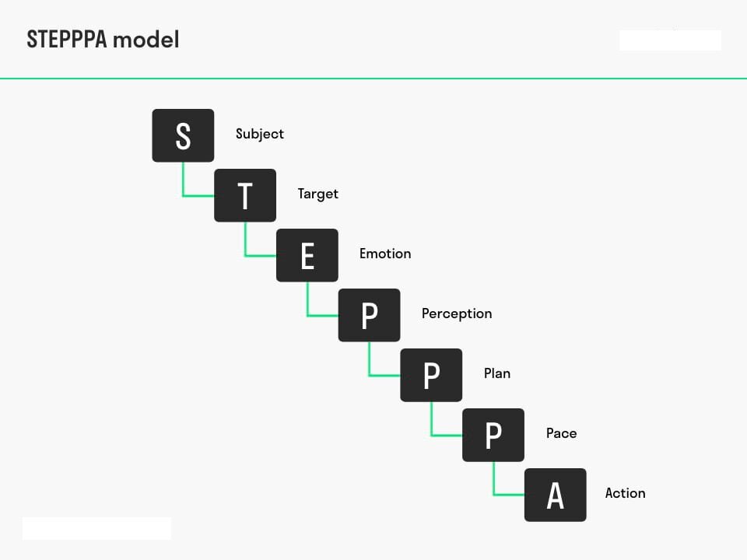
Task: Select the Emotion label
Action: (x=385, y=254)
